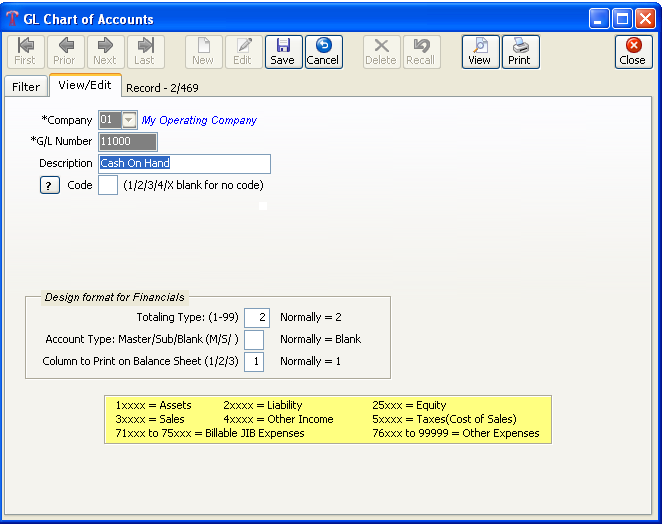The height and width of the screenshot is (526, 663).
Task: Click the Edit toolbar button
Action: pyautogui.click(x=243, y=52)
